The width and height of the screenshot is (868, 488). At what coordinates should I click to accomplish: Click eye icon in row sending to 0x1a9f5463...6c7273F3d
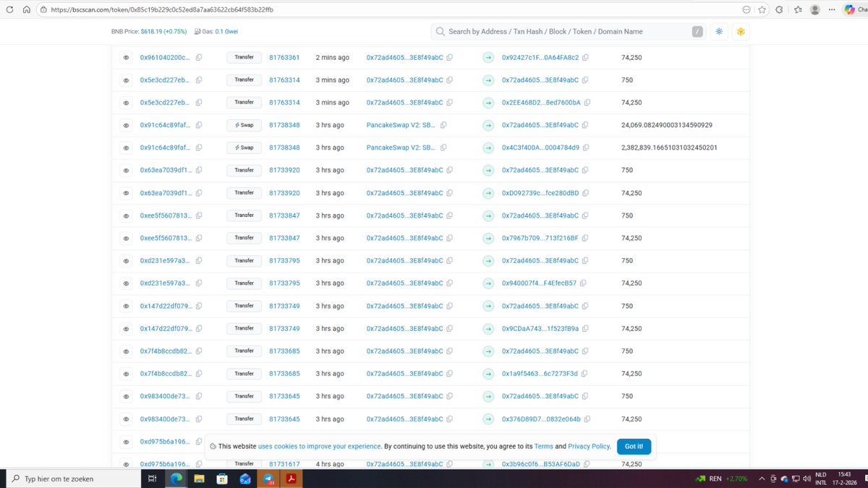125,374
